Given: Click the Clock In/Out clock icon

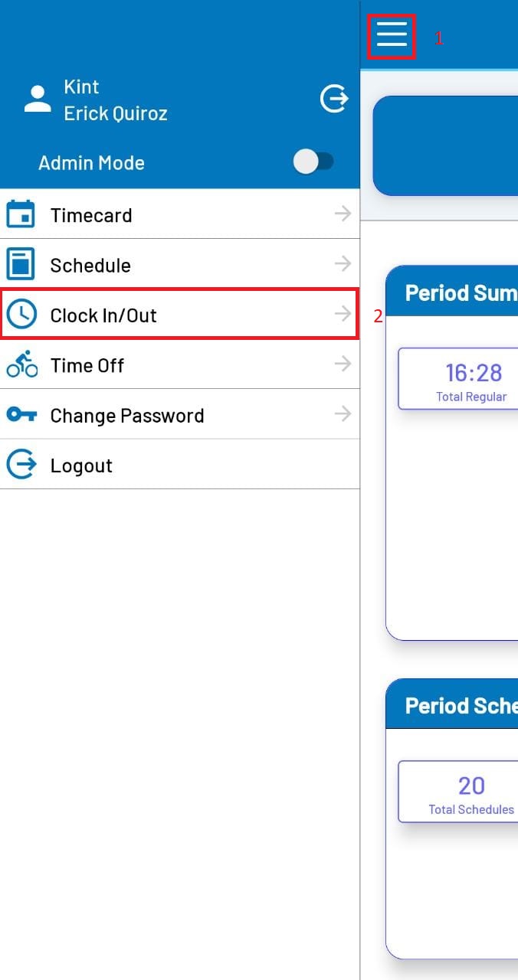Looking at the screenshot, I should (21, 315).
